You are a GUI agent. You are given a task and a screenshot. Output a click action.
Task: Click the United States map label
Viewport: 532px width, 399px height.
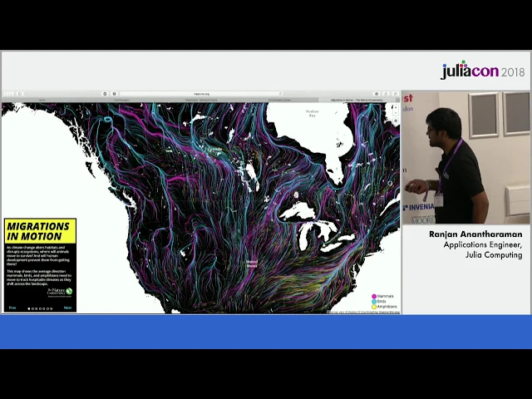252,264
